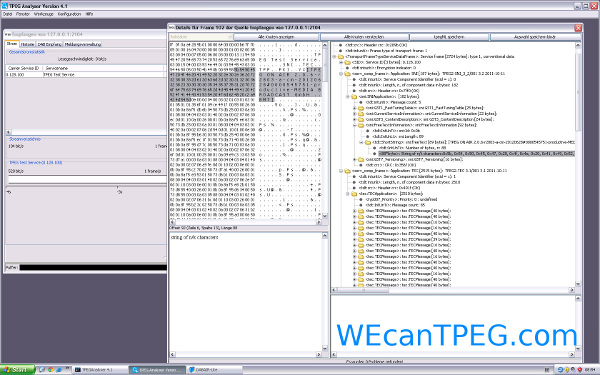Click the speichern button left of Auswahl speichern
This screenshot has width=600, height=375.
[449, 37]
